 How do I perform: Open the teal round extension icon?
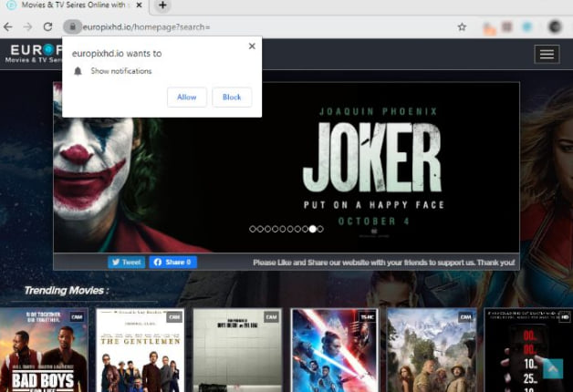pos(527,26)
